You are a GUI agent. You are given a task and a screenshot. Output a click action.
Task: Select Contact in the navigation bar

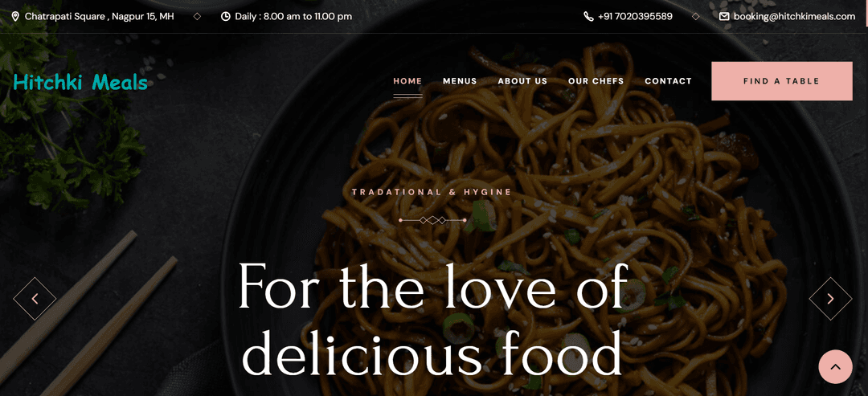(668, 81)
